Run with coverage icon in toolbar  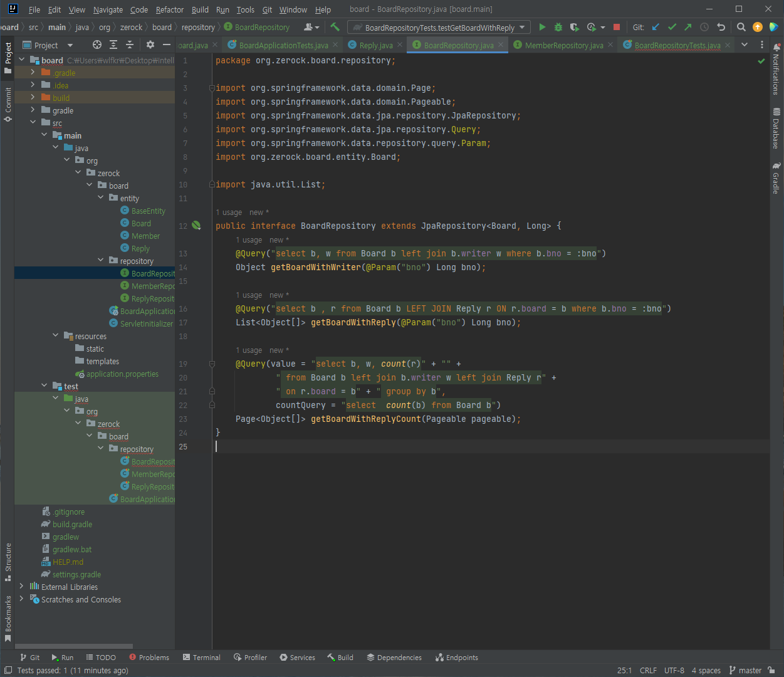pos(575,27)
